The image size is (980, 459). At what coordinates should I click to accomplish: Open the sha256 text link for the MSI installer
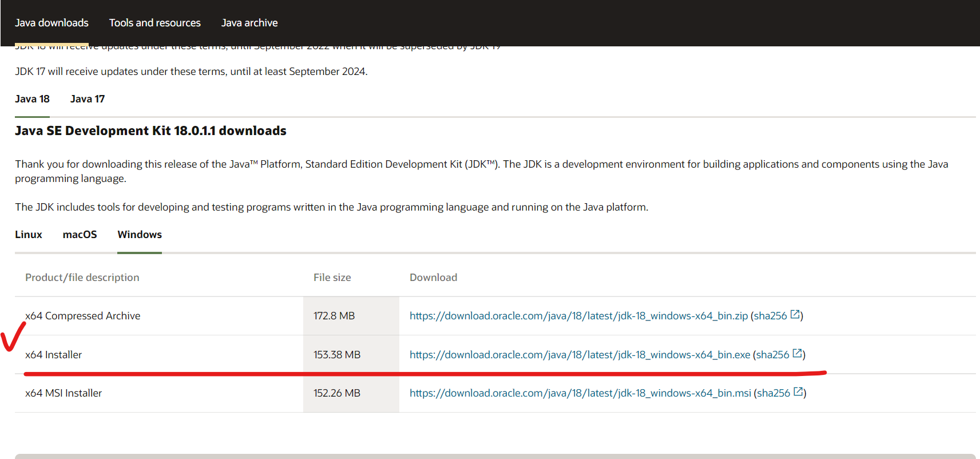coord(773,393)
